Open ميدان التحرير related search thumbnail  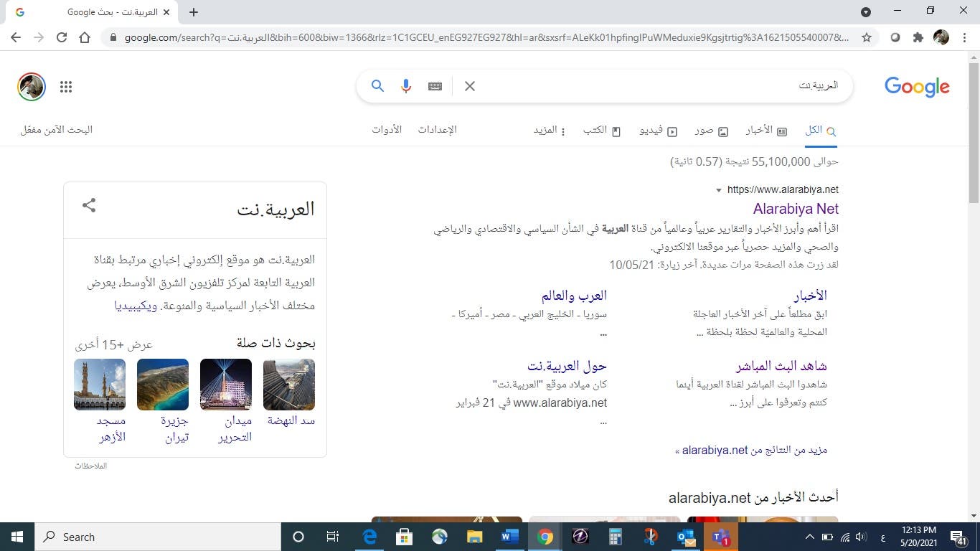[226, 385]
